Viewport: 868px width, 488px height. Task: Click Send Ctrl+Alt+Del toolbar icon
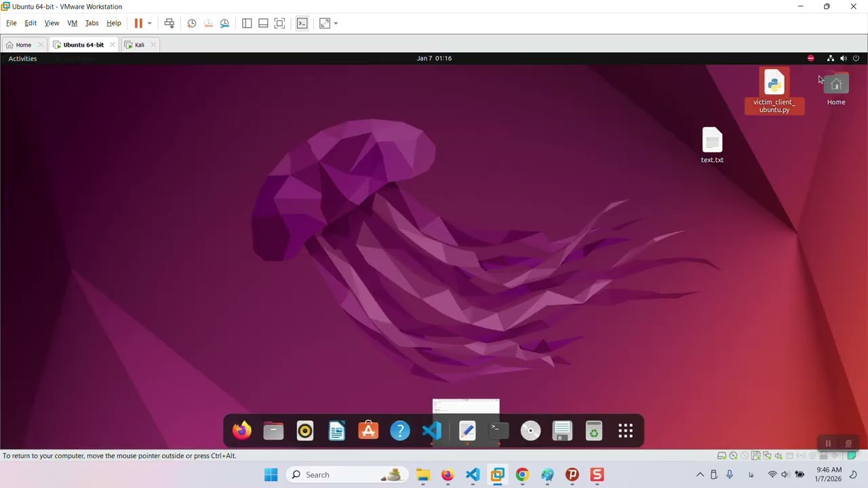170,23
